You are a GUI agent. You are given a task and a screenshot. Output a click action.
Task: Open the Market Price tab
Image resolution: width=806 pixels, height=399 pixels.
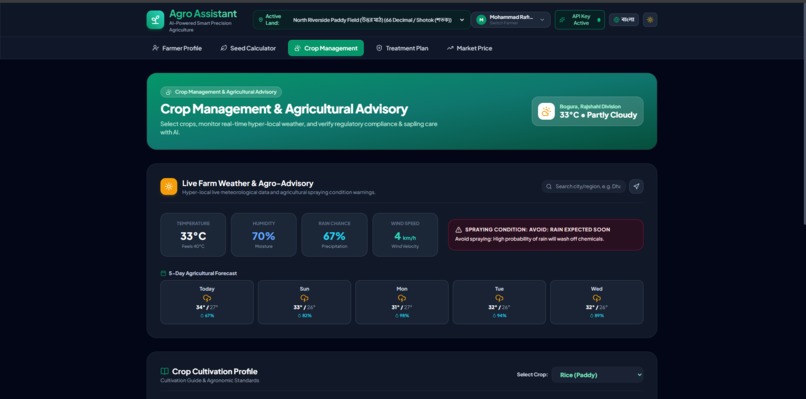pos(469,48)
